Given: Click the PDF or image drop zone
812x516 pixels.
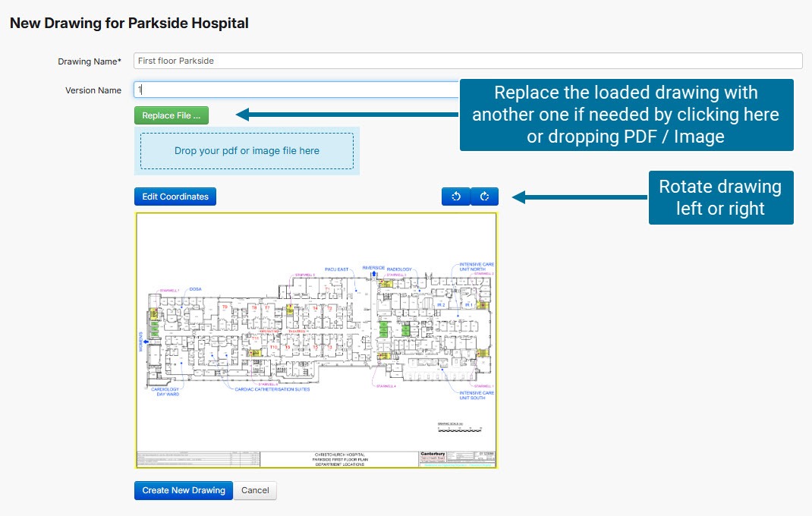Looking at the screenshot, I should tap(247, 151).
